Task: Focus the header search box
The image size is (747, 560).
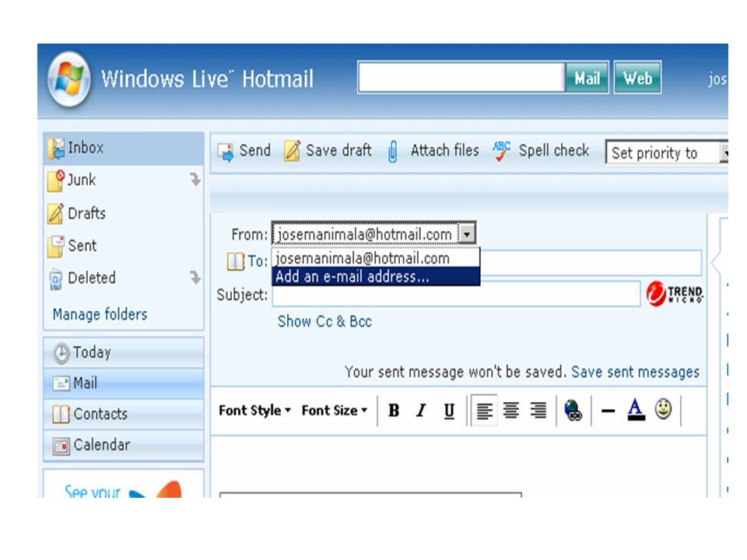Action: tap(461, 77)
